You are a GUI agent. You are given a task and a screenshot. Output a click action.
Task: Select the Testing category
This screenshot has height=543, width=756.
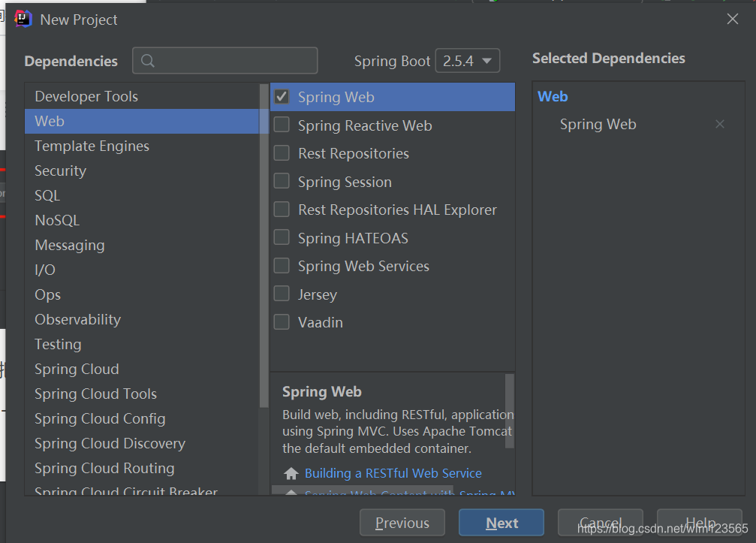[x=142, y=344]
